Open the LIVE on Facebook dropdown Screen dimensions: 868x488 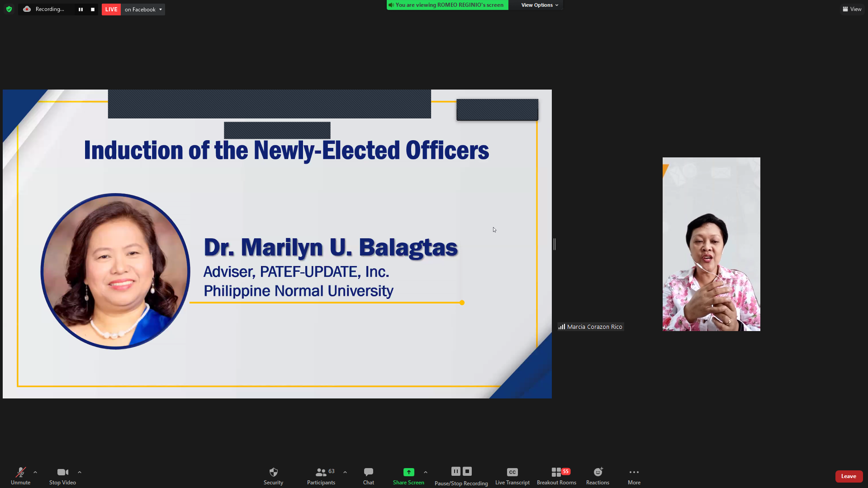pos(143,9)
